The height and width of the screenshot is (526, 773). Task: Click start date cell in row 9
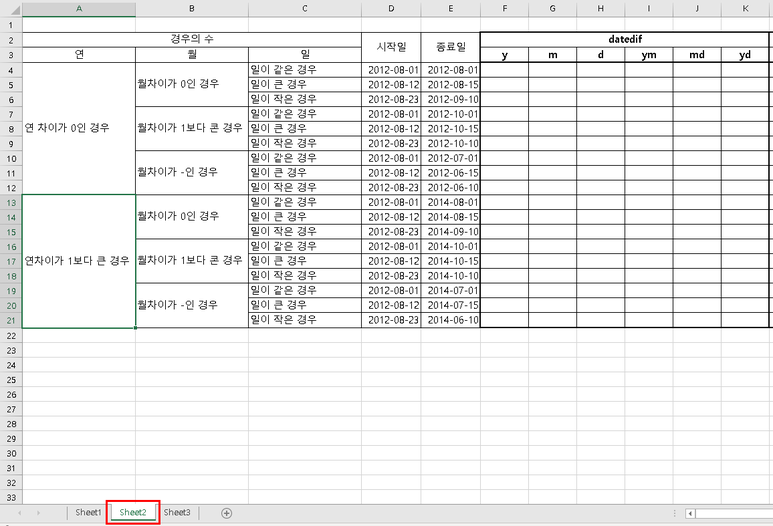391,143
